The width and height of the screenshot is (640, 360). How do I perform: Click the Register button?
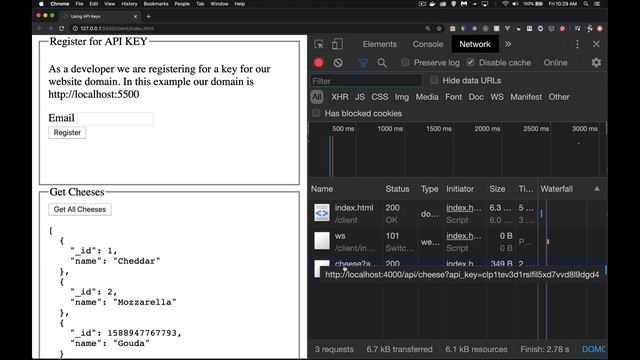(x=67, y=133)
